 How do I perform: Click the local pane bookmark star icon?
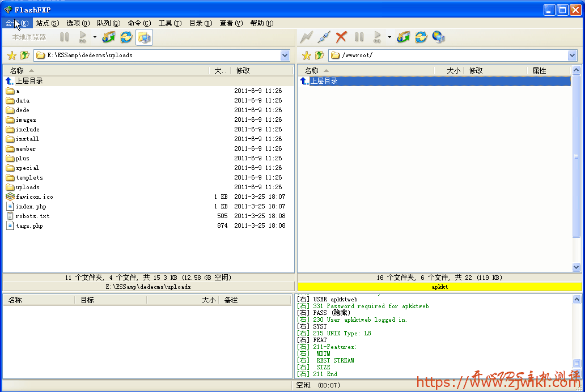tap(11, 56)
